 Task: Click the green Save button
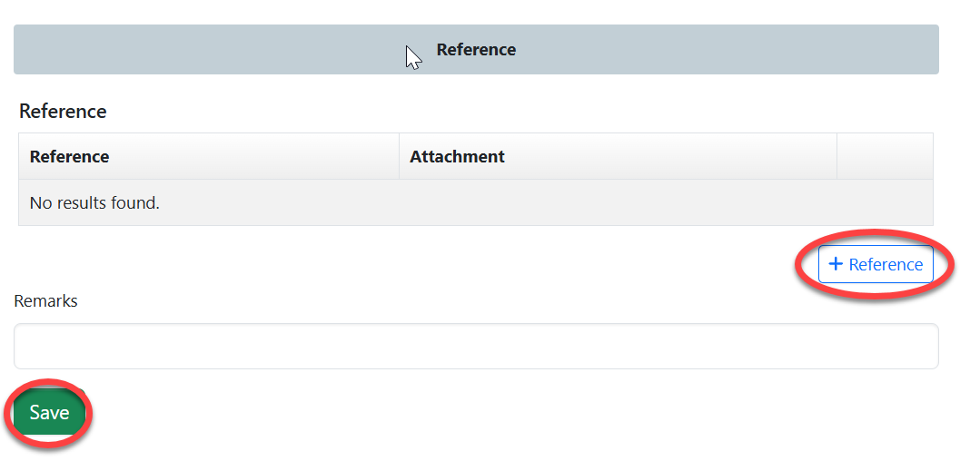tap(49, 413)
